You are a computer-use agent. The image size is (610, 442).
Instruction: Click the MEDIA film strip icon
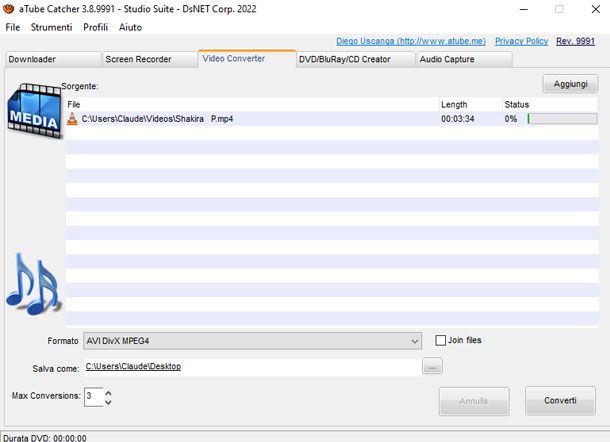(x=34, y=110)
